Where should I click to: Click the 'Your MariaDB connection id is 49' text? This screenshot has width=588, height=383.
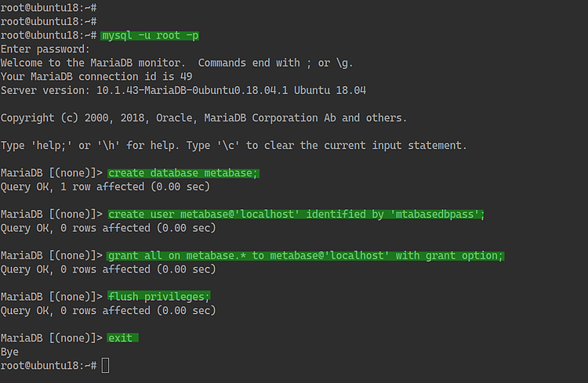click(x=96, y=77)
